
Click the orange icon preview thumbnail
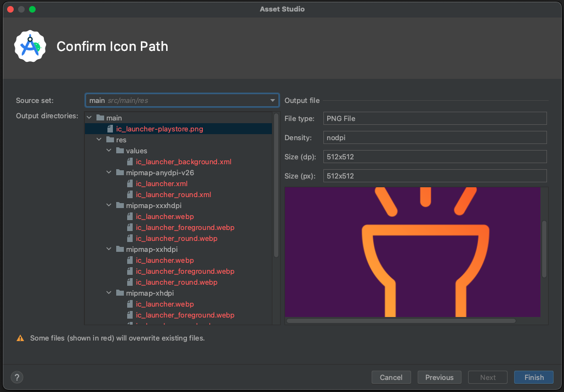413,252
